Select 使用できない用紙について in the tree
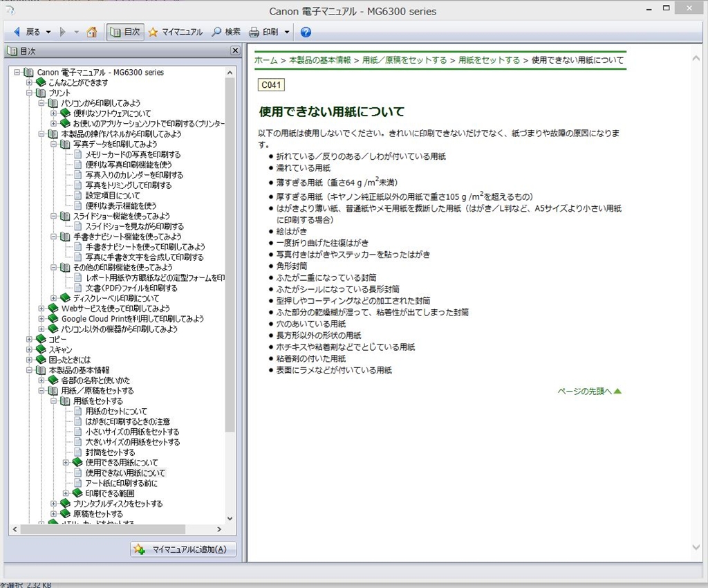This screenshot has height=588, width=708. [126, 473]
